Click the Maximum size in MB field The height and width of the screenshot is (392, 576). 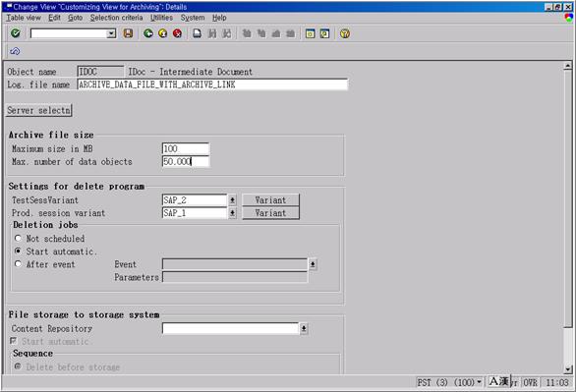(x=186, y=148)
